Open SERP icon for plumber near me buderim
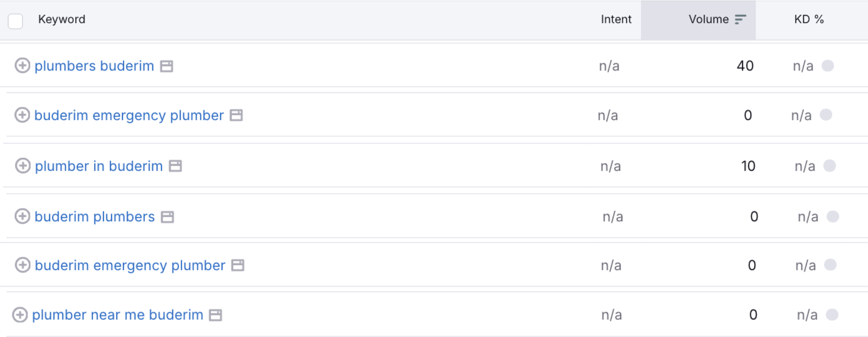868x337 pixels. tap(215, 315)
